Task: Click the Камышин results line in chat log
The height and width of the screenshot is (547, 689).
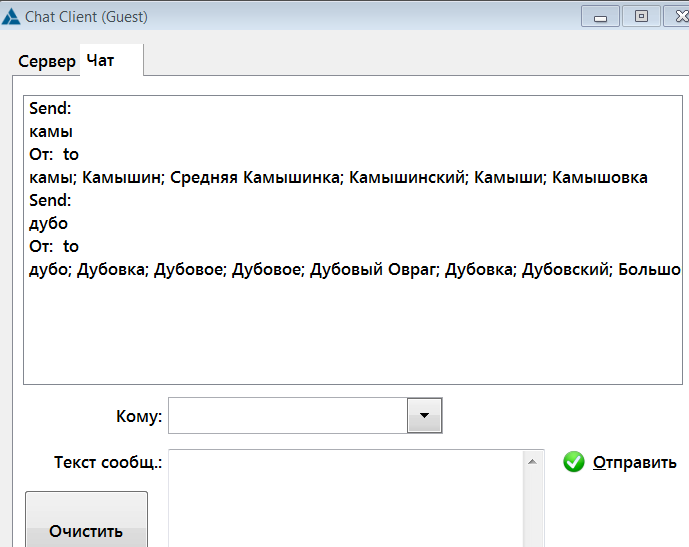Action: point(339,177)
